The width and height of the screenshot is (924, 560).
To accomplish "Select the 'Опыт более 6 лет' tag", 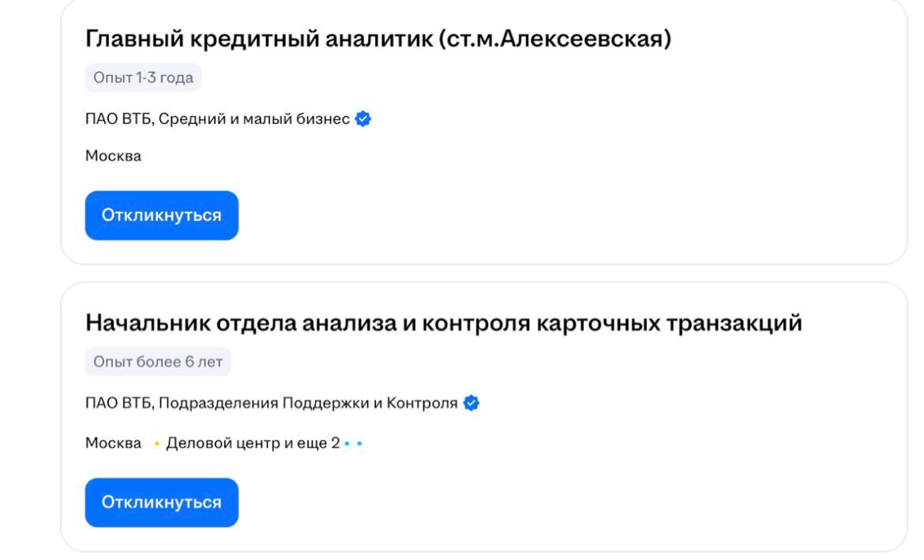I will pyautogui.click(x=157, y=362).
